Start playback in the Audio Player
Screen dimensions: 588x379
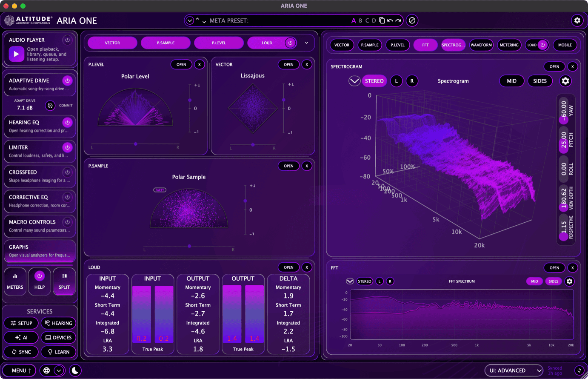(17, 54)
